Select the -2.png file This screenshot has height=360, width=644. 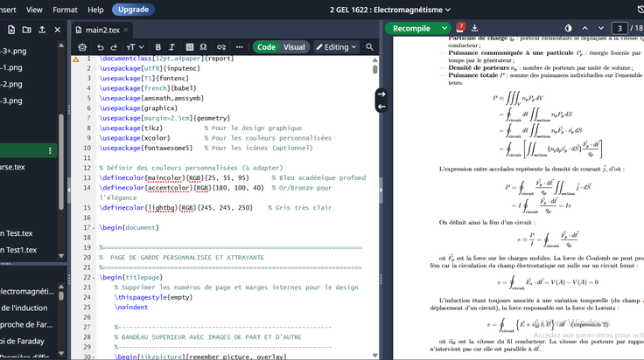(x=11, y=84)
